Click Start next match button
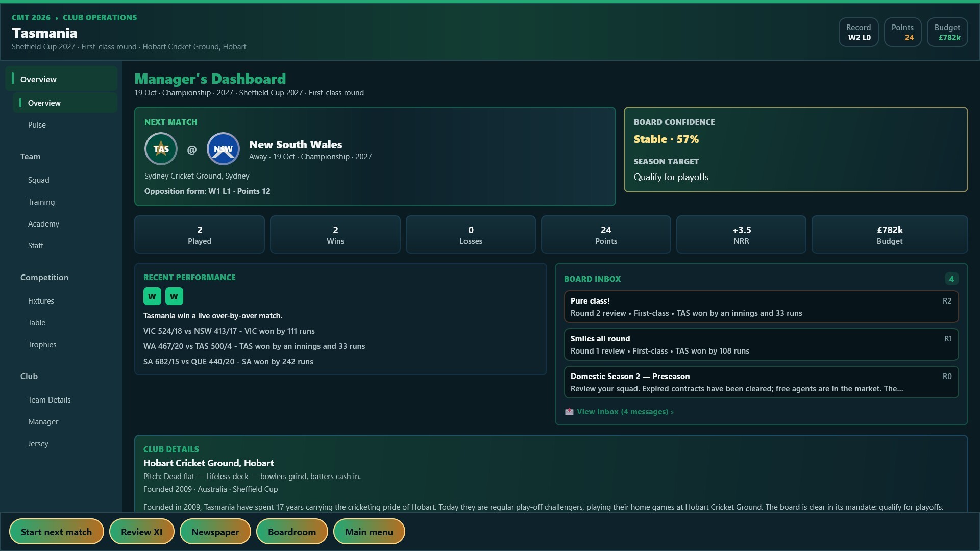980x551 pixels. (57, 532)
